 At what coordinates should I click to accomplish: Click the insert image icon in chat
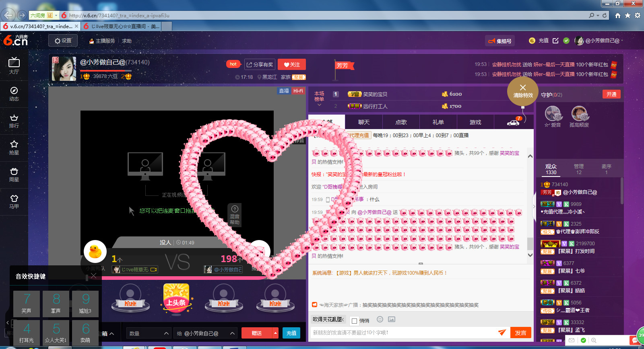(392, 319)
